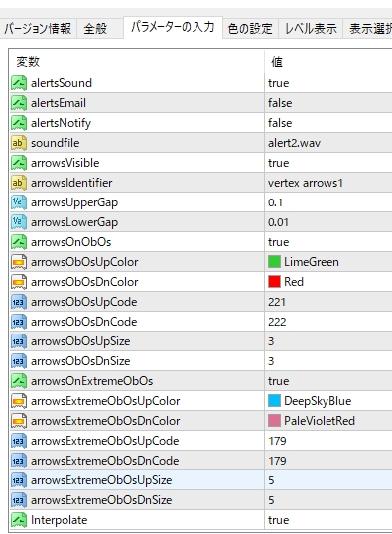Click the bool icon beside arrowsOnExtremeObOs
Viewport: 392px width, 534px height.
coord(19,381)
